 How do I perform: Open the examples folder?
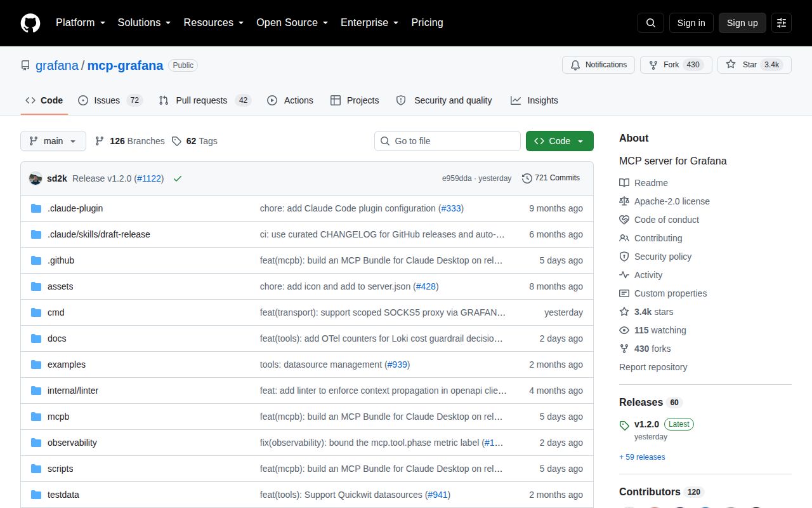67,364
